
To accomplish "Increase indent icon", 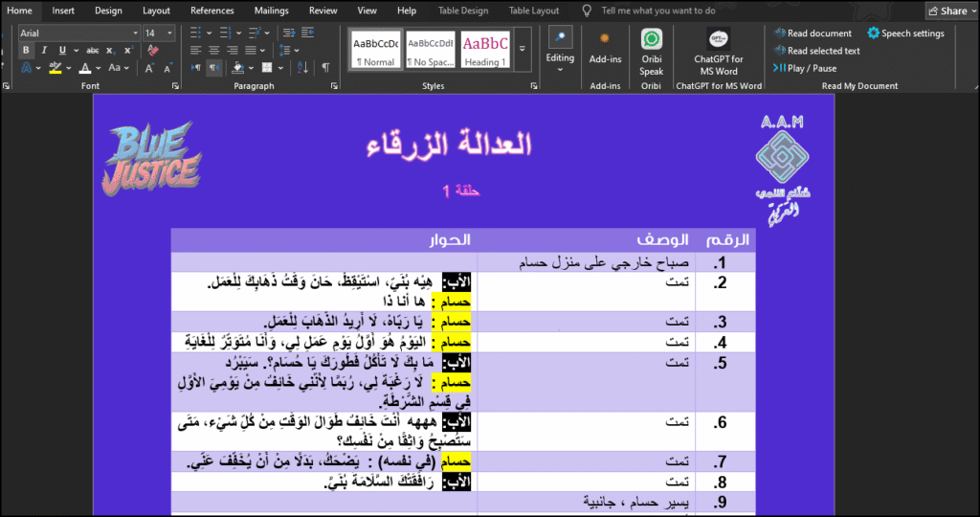I will pyautogui.click(x=307, y=33).
